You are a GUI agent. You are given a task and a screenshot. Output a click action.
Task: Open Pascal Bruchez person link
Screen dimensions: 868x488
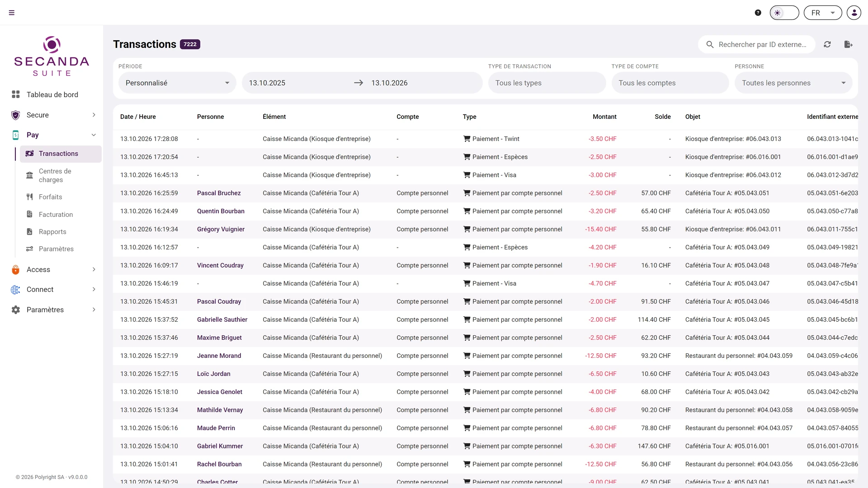click(x=219, y=193)
